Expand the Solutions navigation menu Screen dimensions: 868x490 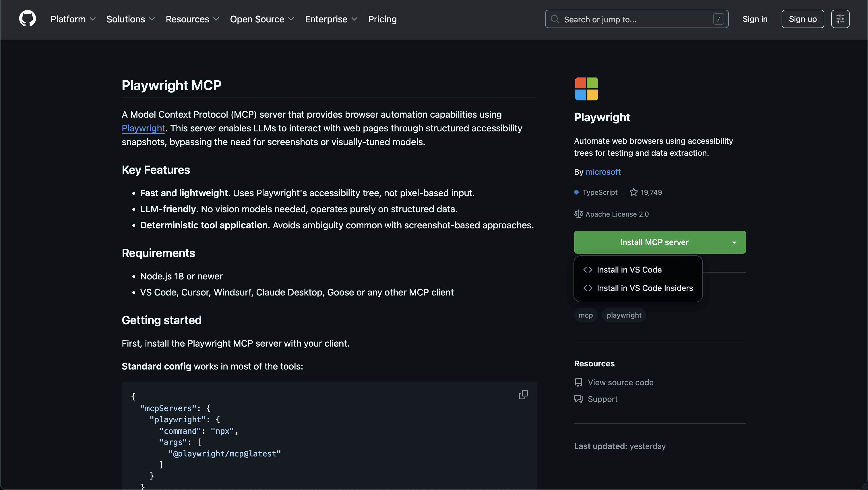130,19
